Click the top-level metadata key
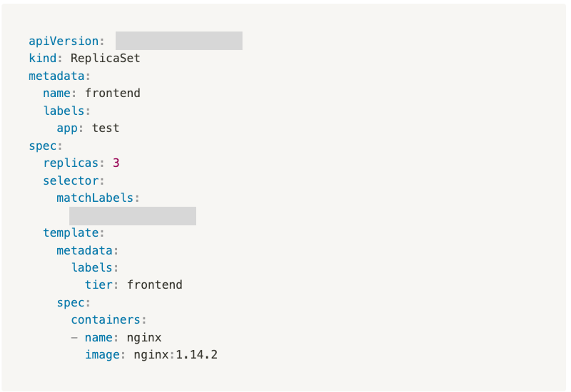Image resolution: width=571 pixels, height=392 pixels. click(57, 76)
